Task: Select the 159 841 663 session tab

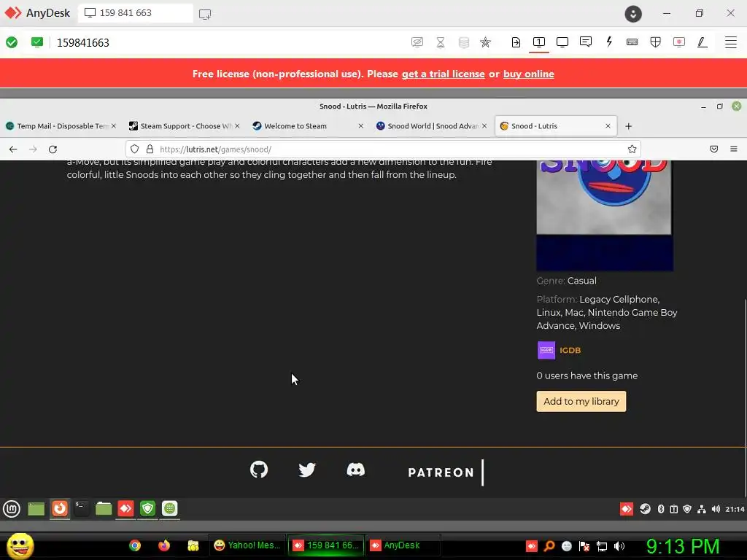Action: tap(135, 13)
